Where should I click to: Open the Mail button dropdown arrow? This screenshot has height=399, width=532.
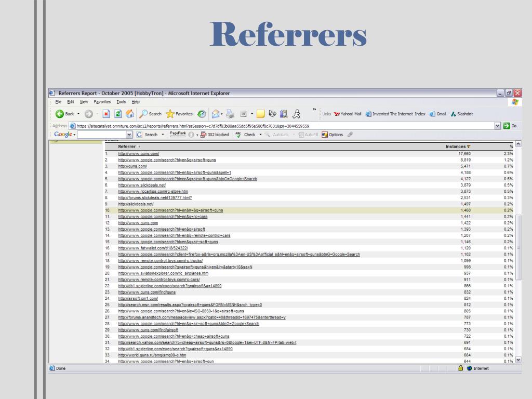click(221, 114)
